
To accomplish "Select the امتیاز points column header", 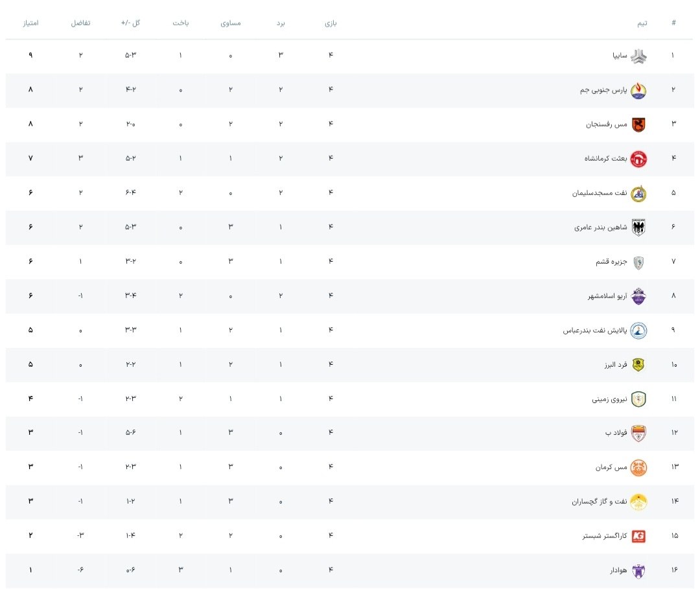I will [31, 23].
